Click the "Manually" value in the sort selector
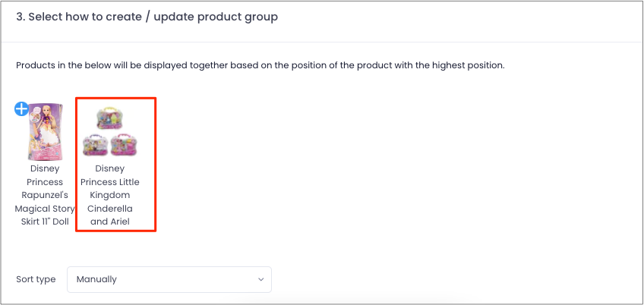 (x=96, y=279)
